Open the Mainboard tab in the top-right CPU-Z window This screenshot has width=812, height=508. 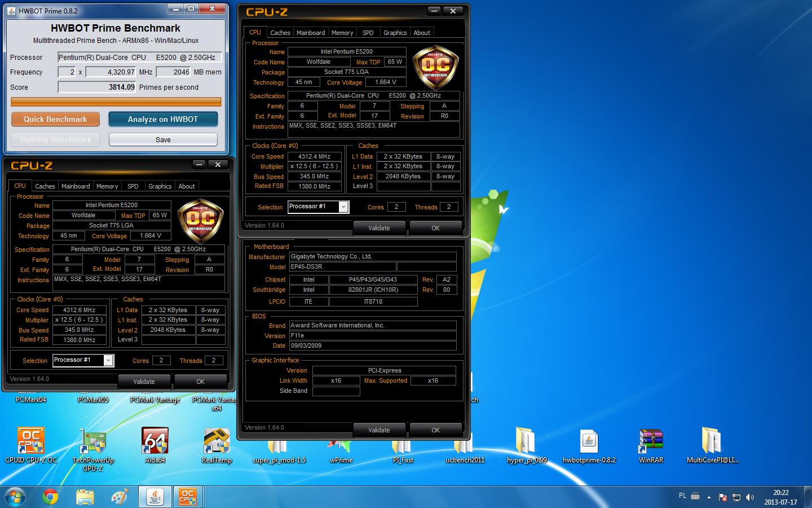pos(311,33)
